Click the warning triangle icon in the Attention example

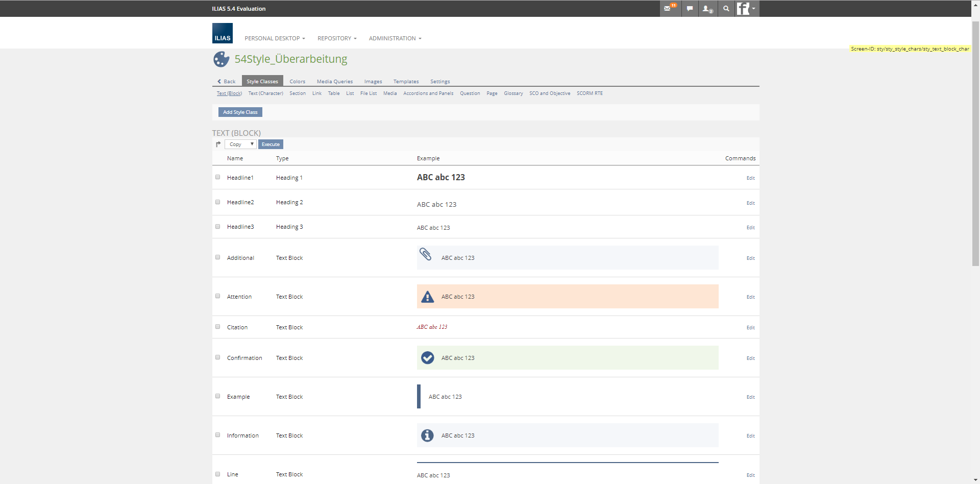(x=427, y=297)
